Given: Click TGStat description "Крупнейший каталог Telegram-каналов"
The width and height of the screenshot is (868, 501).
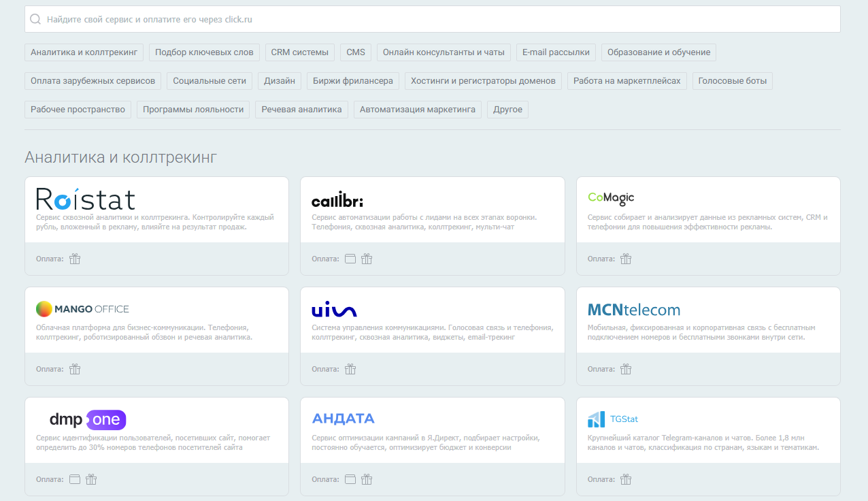Looking at the screenshot, I should click(703, 442).
